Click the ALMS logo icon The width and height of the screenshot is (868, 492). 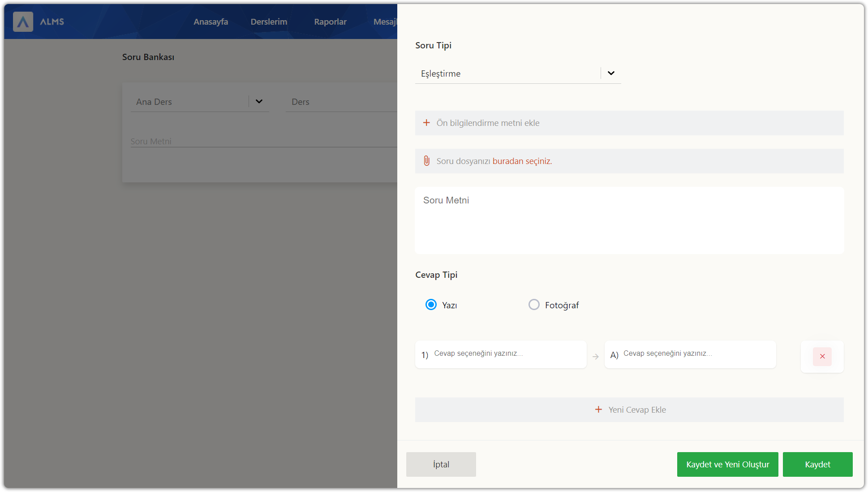[x=23, y=22]
